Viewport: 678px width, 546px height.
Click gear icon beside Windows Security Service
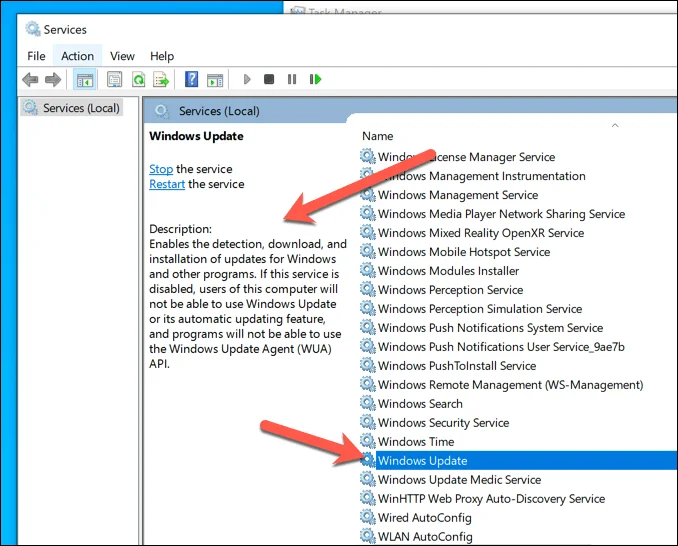368,422
